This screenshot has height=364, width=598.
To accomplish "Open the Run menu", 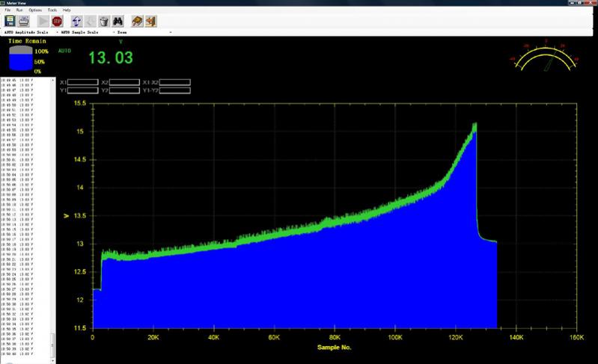I will 19,10.
